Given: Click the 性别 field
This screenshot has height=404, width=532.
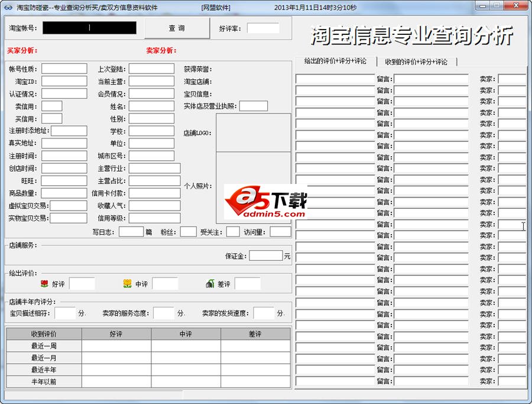Looking at the screenshot, I should pyautogui.click(x=152, y=118).
